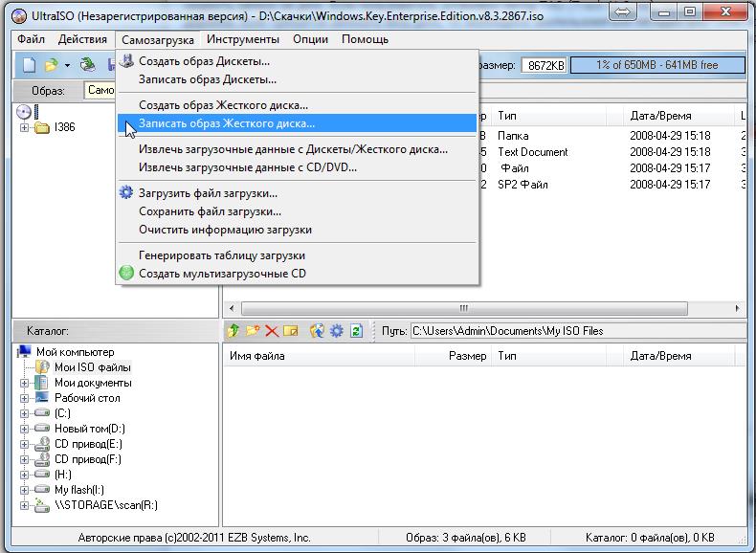
Task: Click the Дата/Время column header in upper list
Action: point(660,116)
